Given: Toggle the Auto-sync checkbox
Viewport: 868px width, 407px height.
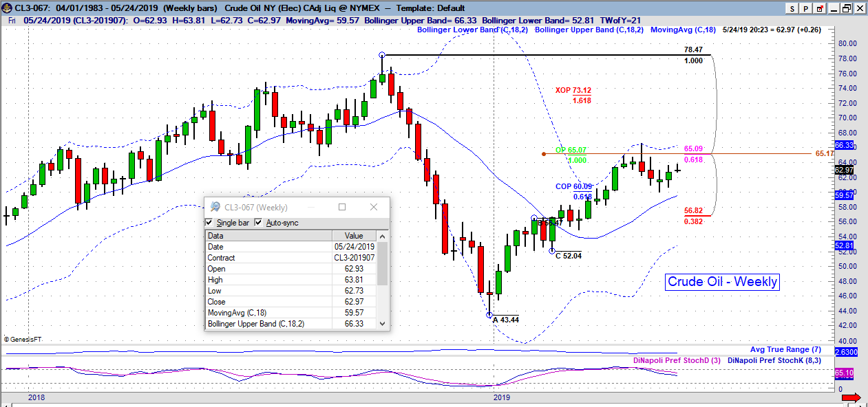Looking at the screenshot, I should click(259, 223).
